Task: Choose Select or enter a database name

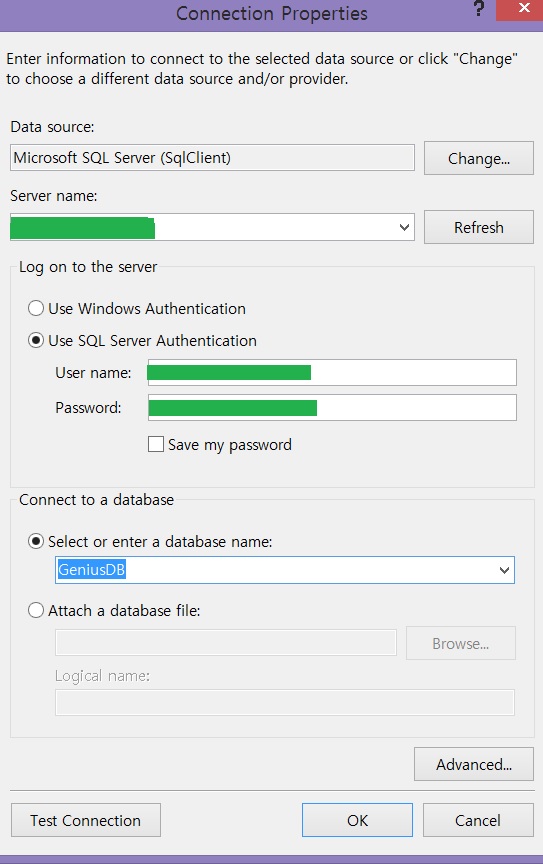Action: 36,542
